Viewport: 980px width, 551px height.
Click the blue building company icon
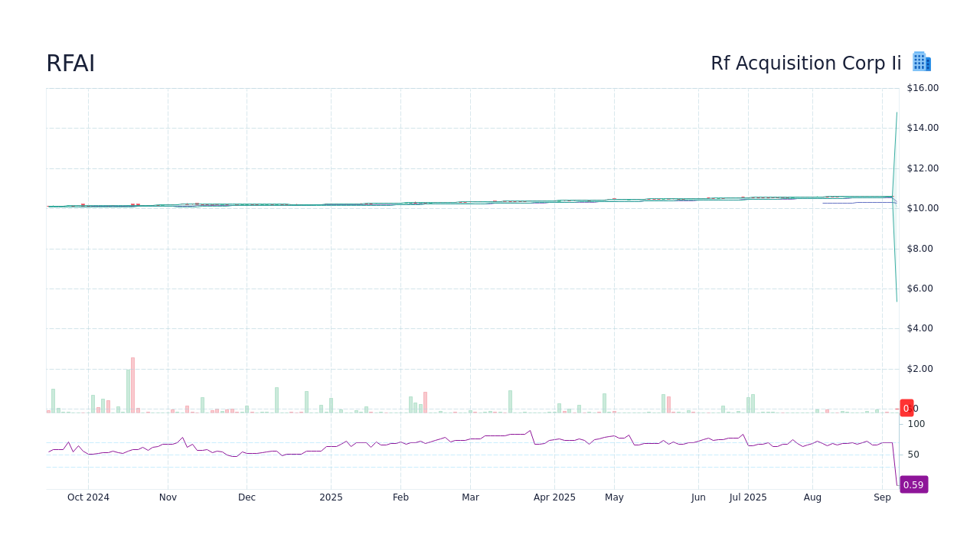(921, 61)
